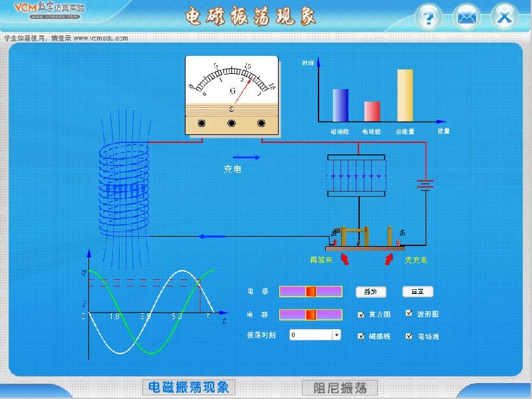Screen dimensions: 532x399
Task: Switch to the 阻尼振荡 tab
Action: pyautogui.click(x=340, y=387)
